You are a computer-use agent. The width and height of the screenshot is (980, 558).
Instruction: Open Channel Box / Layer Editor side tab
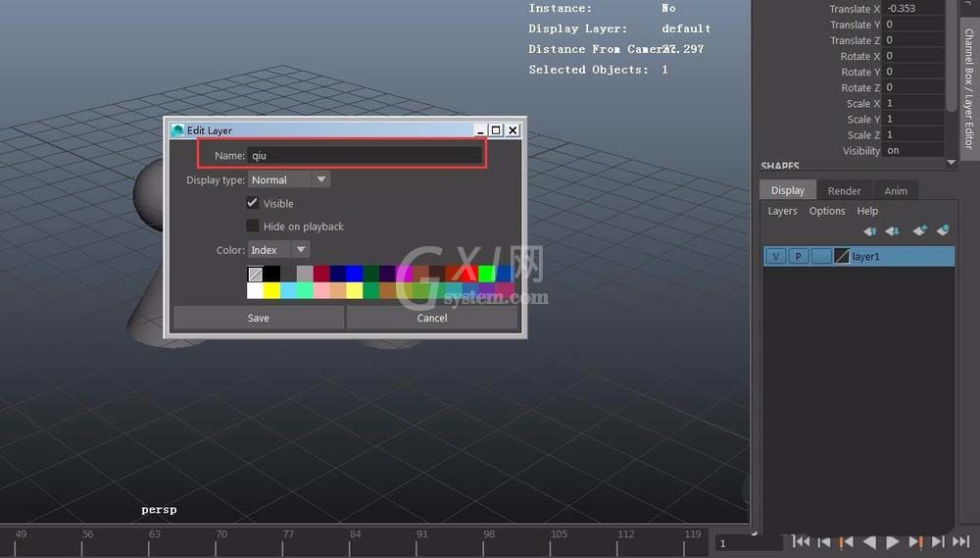[969, 87]
